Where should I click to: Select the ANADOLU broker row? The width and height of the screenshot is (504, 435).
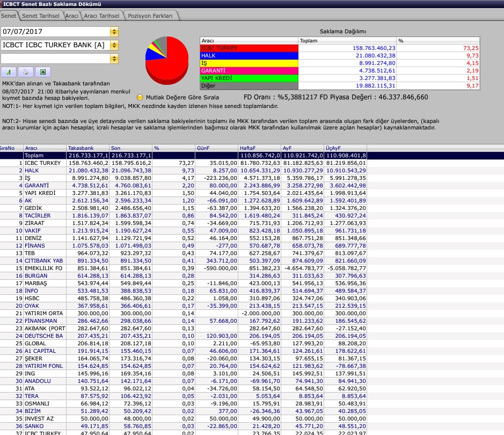pos(183,381)
